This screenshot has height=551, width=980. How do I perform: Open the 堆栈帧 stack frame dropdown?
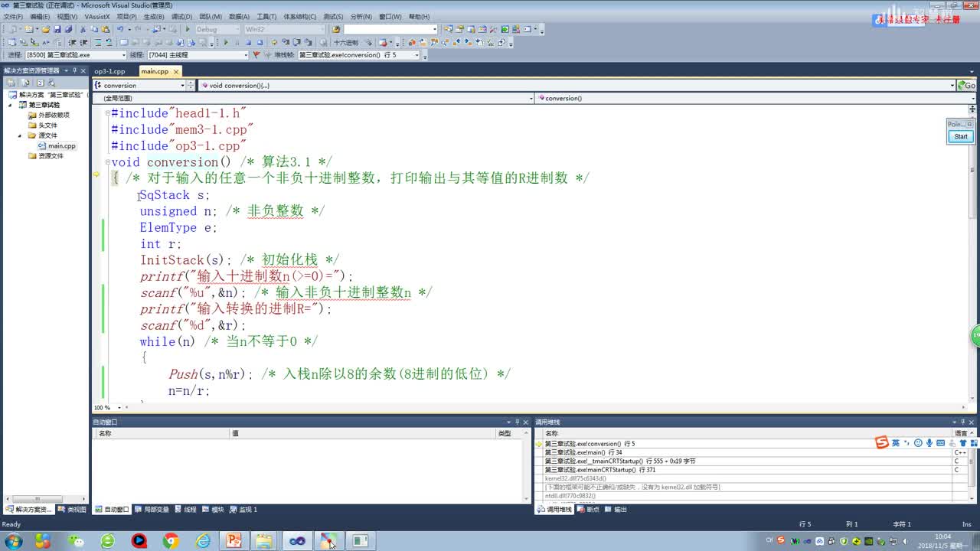tap(359, 55)
